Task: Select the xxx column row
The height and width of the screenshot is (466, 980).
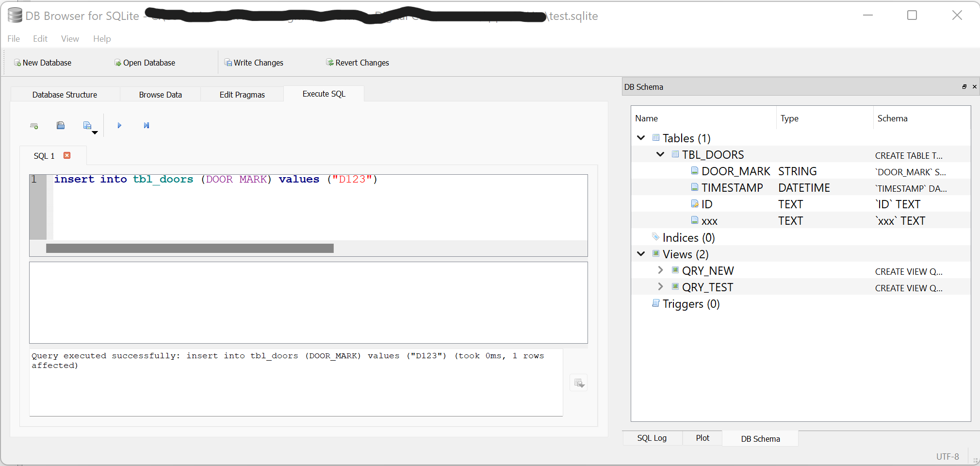Action: (800, 221)
